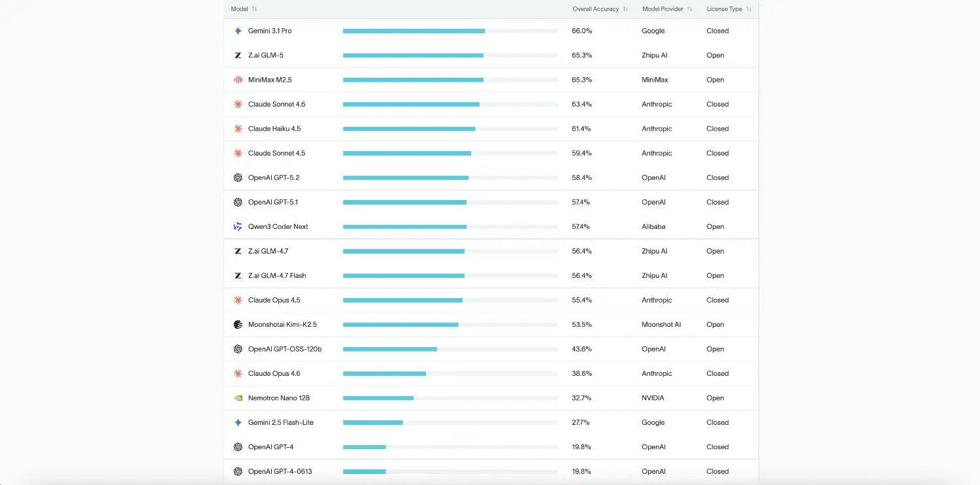Click the Moonshot AI provider cell
This screenshot has width=980, height=485.
click(x=662, y=325)
